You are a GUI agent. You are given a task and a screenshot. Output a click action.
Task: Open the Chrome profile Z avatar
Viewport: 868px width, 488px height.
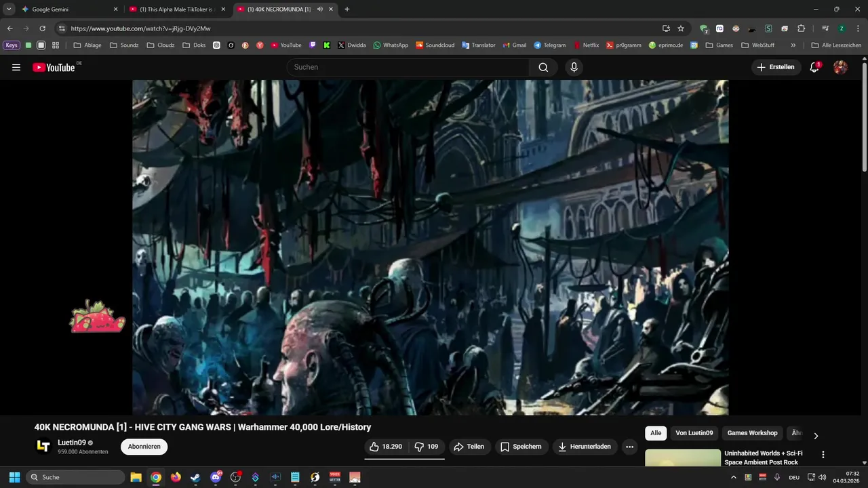842,28
